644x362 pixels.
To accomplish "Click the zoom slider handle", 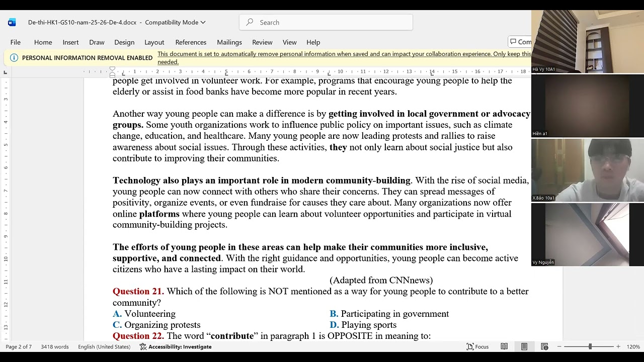I will (x=590, y=347).
